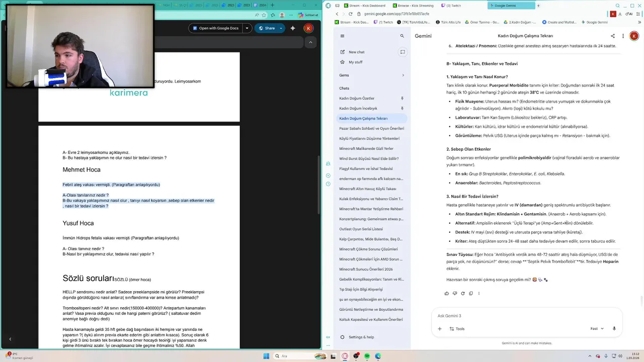Click the Ask Gemini 3 input field
Screen dimensions: 644x362
[527, 316]
